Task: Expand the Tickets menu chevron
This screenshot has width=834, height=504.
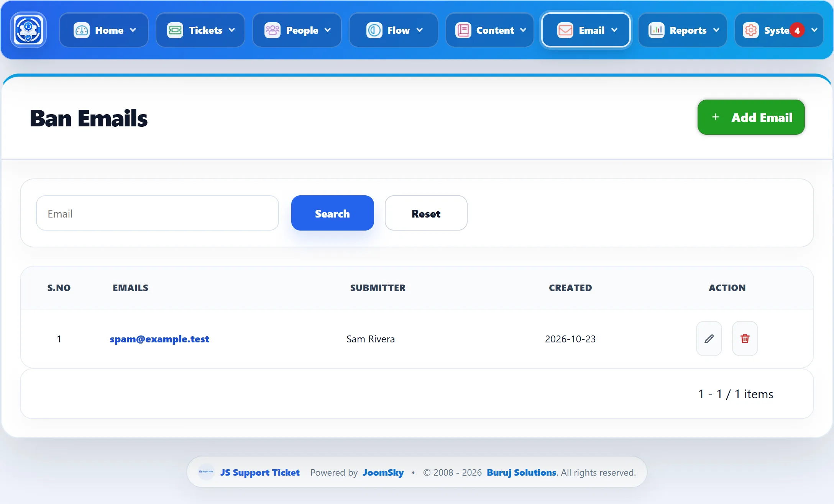Action: 232,30
